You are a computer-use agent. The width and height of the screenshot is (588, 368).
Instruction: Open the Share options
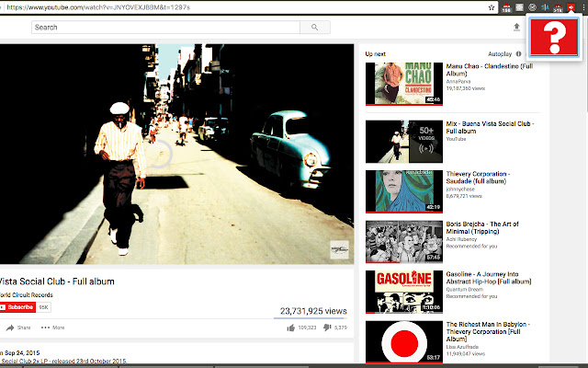[x=18, y=328]
